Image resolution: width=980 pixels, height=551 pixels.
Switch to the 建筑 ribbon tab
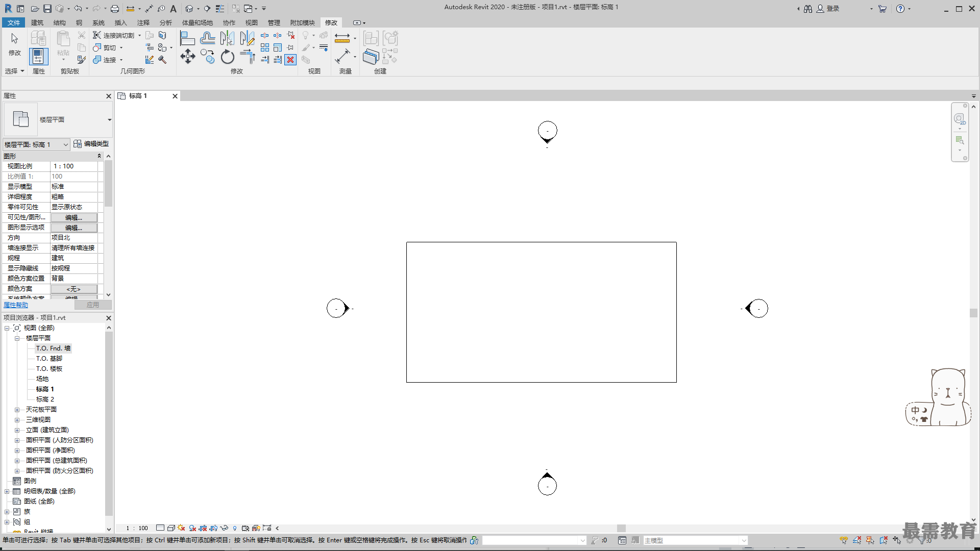[37, 22]
